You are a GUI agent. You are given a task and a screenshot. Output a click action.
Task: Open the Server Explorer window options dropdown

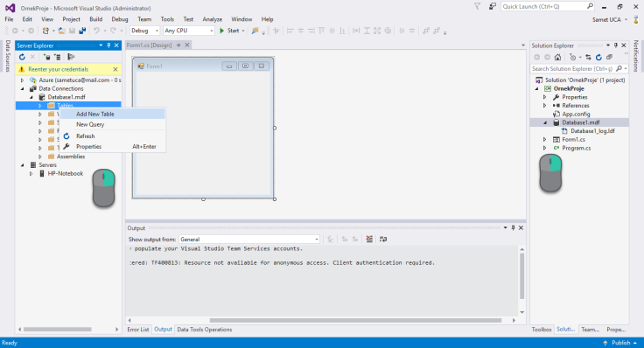[101, 45]
